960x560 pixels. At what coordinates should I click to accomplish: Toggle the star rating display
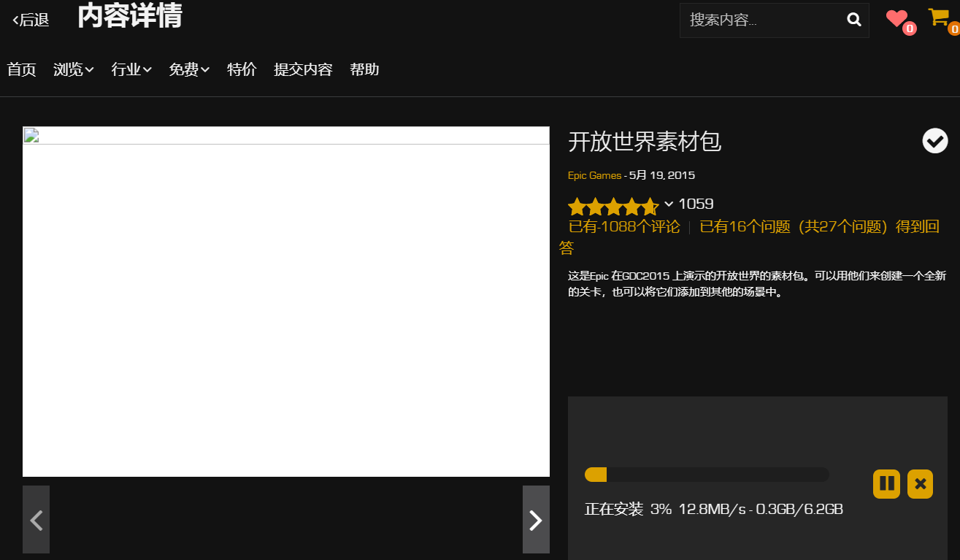(615, 205)
